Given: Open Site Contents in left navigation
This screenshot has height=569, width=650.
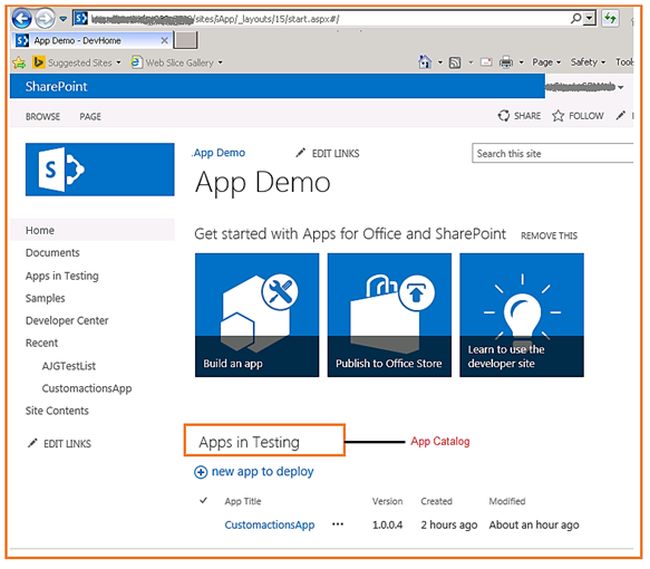Looking at the screenshot, I should [x=57, y=411].
